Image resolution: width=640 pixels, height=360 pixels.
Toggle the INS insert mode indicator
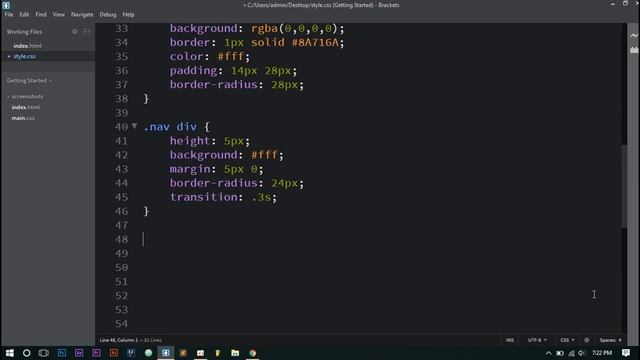tap(510, 340)
